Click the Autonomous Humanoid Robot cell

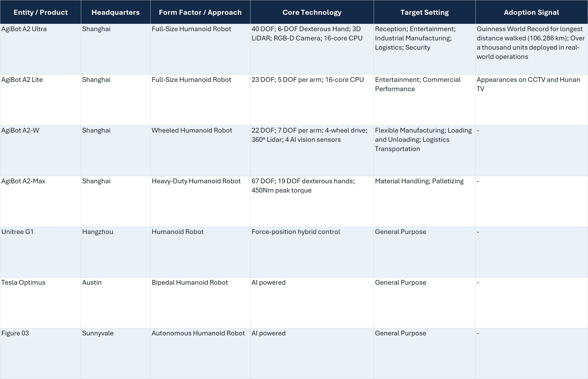200,353
